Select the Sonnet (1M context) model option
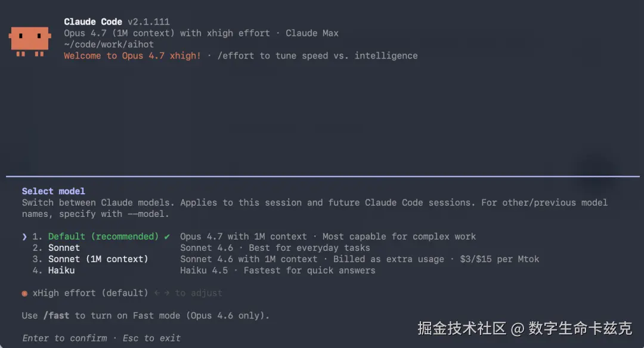Image resolution: width=644 pixels, height=348 pixels. (x=89, y=259)
